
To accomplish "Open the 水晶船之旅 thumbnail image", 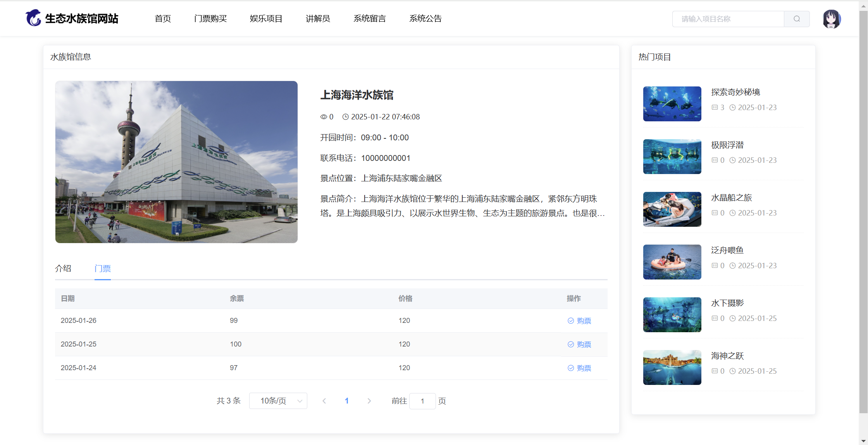I will [672, 209].
